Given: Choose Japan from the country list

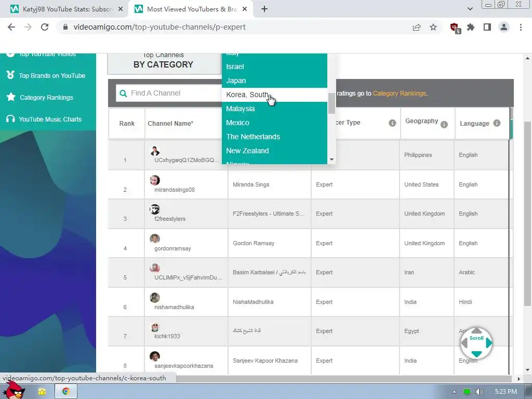Looking at the screenshot, I should point(274,81).
